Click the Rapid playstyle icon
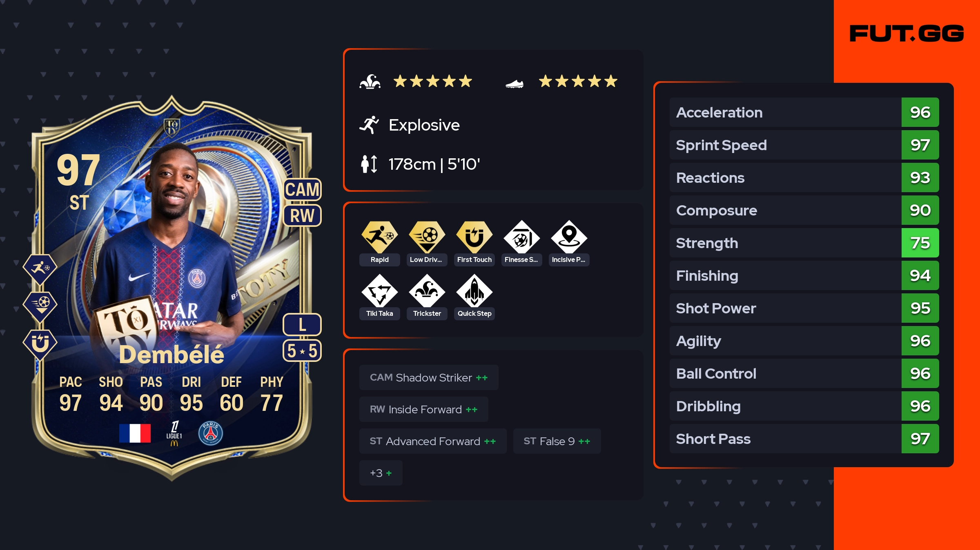This screenshot has height=550, width=980. (x=379, y=237)
